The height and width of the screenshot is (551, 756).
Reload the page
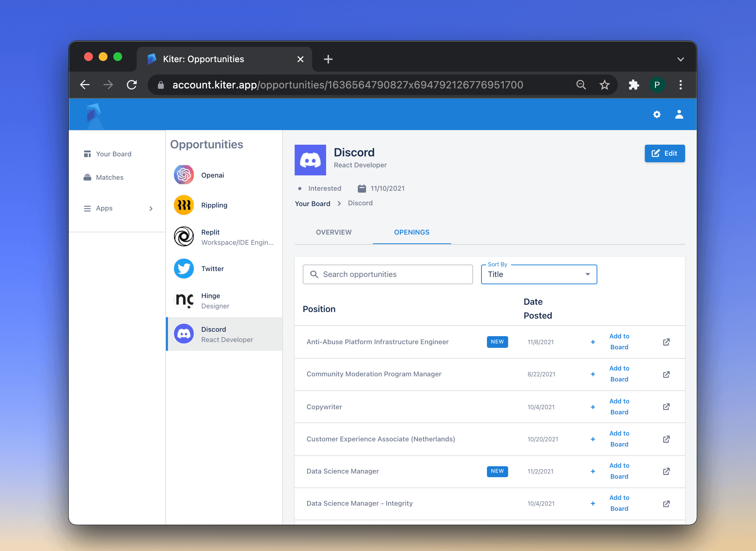coord(132,85)
